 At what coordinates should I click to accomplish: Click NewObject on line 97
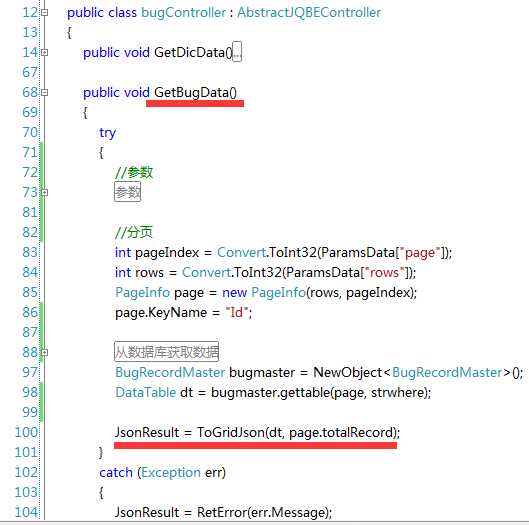347,372
